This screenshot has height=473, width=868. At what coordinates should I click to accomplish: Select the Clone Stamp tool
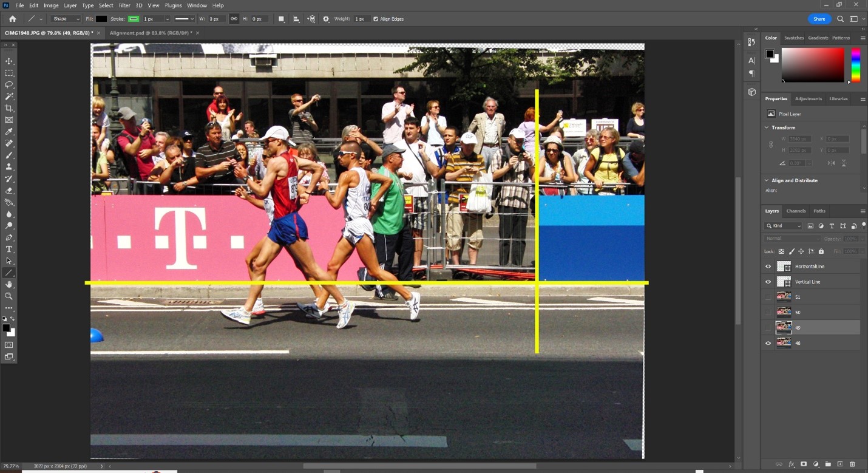pos(9,167)
